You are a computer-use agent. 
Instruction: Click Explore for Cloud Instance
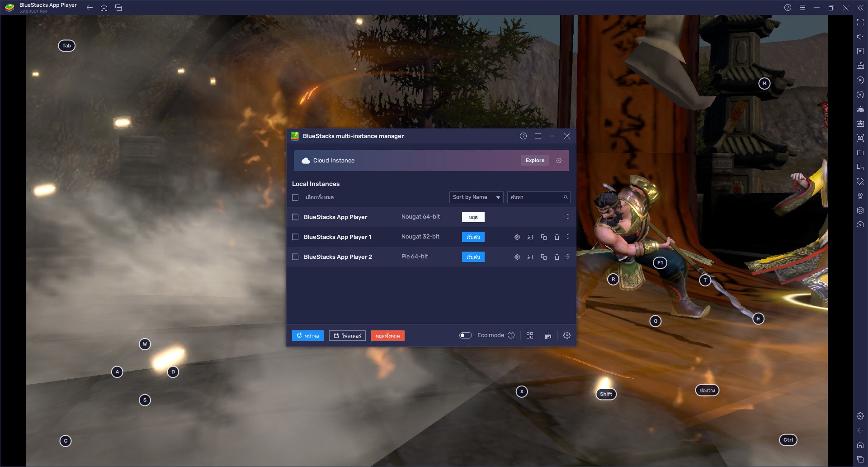pos(535,161)
